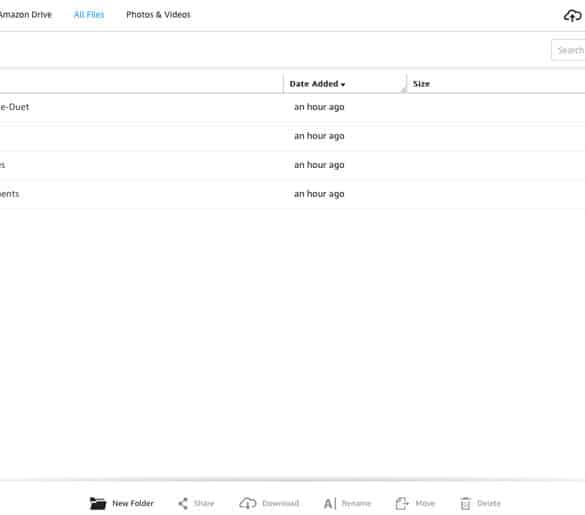
Task: Open the All Files tab
Action: coord(89,15)
